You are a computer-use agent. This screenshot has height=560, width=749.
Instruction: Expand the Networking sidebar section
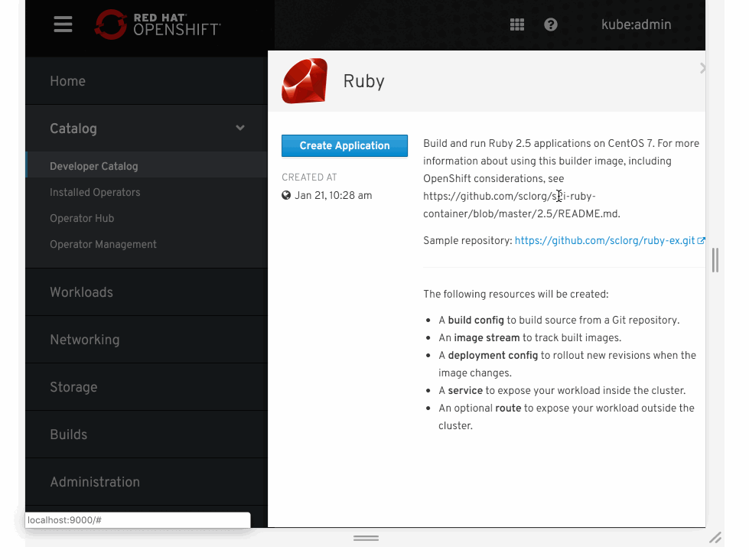[146, 339]
